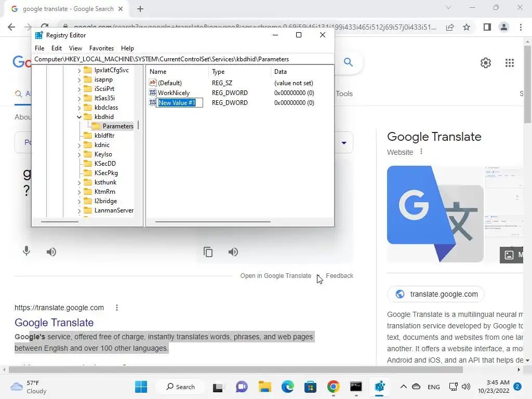532x399 pixels.
Task: Listen to source text speaker icon
Action: tap(51, 252)
